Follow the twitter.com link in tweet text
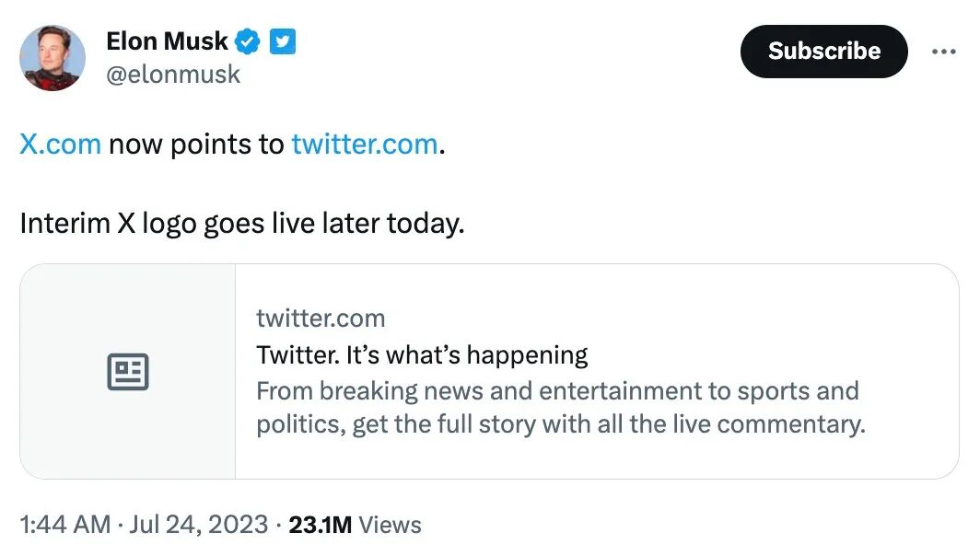 [364, 145]
